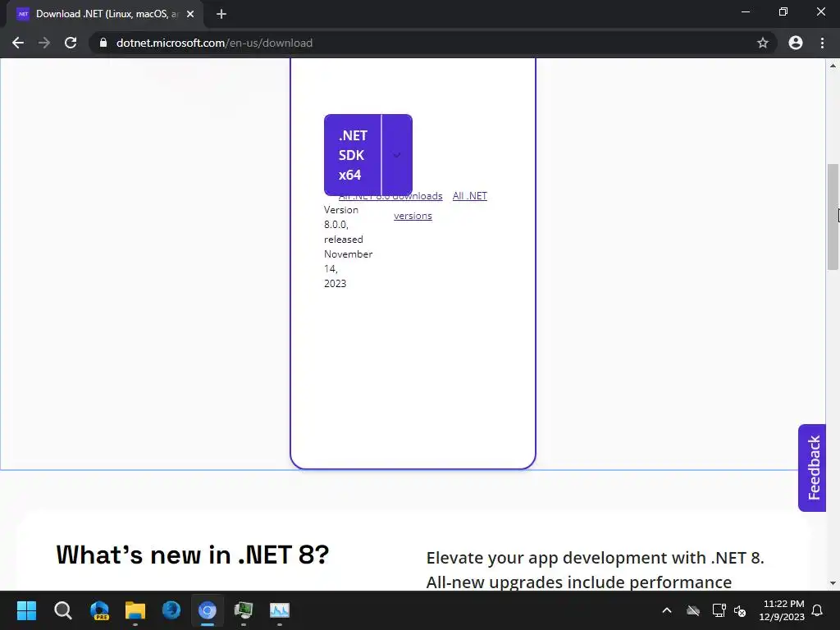The image size is (840, 630).
Task: Reload the dotnet download page
Action: pyautogui.click(x=71, y=43)
